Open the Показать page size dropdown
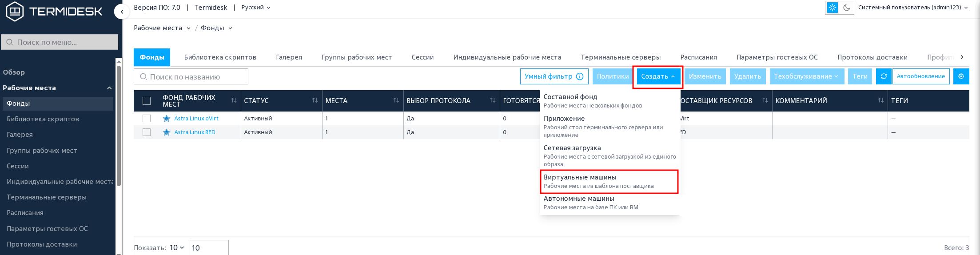 coord(177,247)
